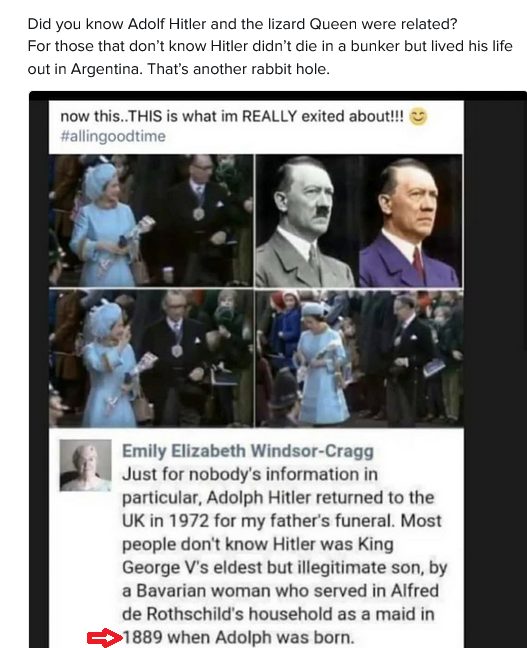Click the man in purple suit portrait
Screen dimensions: 527x648
point(410,222)
